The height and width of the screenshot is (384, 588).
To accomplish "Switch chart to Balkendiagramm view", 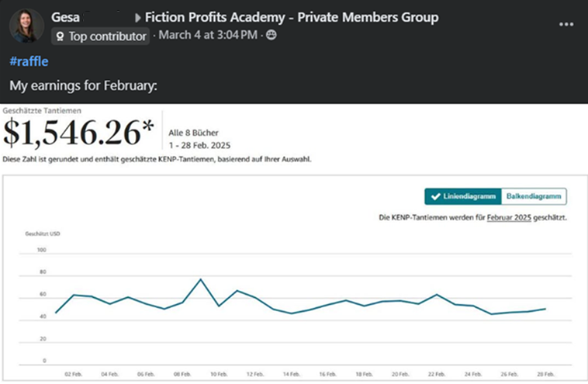I will [534, 196].
